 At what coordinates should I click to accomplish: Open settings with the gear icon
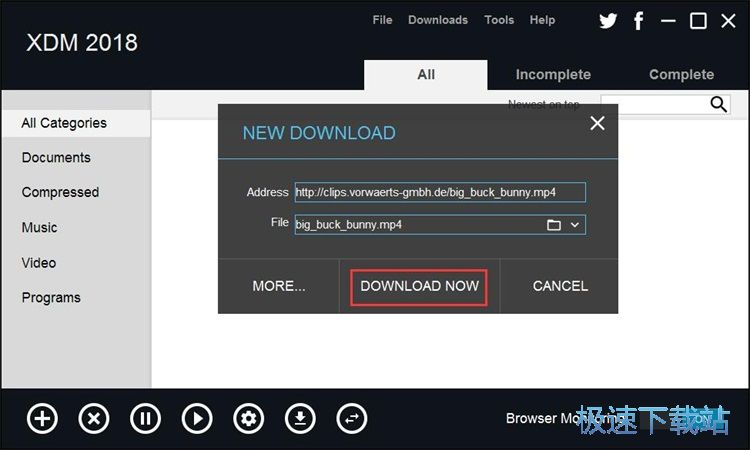point(248,419)
